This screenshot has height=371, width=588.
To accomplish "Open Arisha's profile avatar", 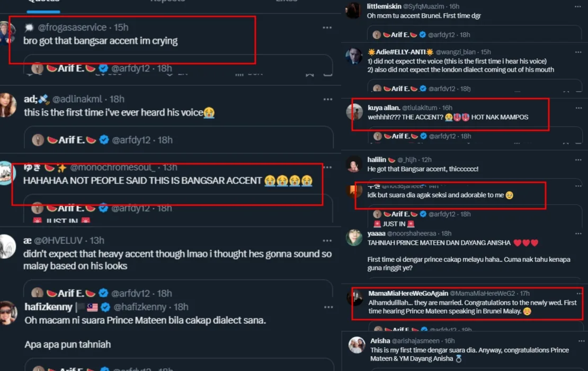I will point(357,345).
